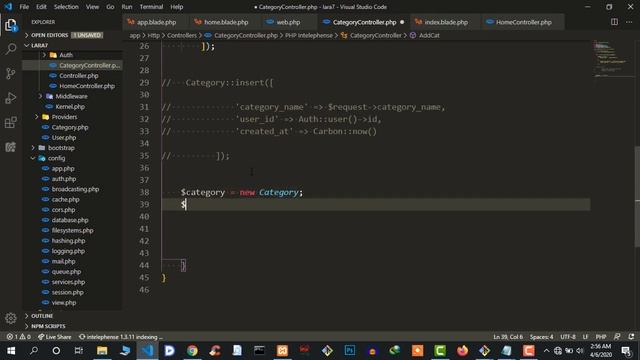This screenshot has width=640, height=360.
Task: Open HomeController.php in the explorer tree
Action: pos(87,86)
